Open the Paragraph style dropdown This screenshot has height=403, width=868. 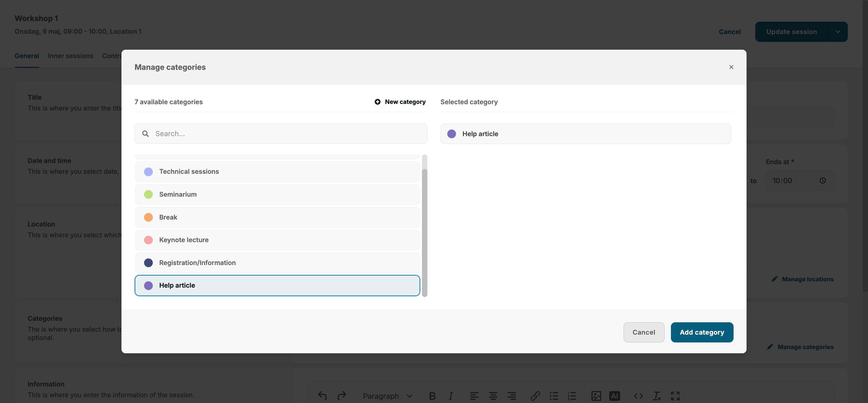[x=387, y=396]
